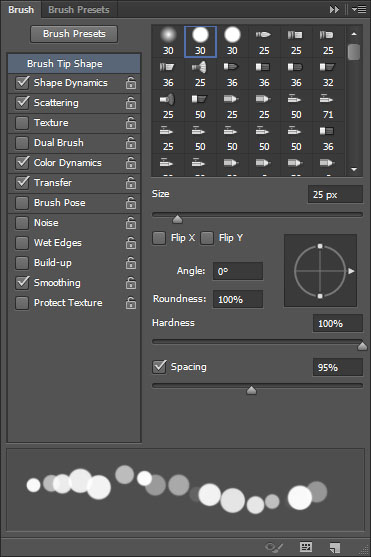Check the Noise option
This screenshot has width=371, height=557.
coord(22,223)
